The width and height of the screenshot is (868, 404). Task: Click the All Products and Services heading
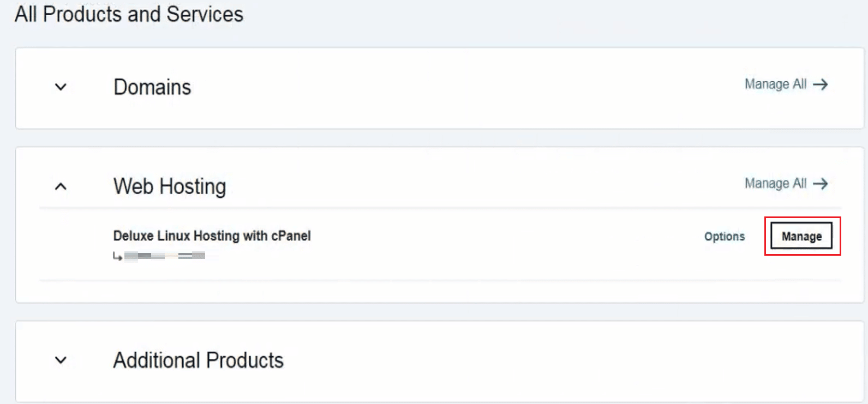[x=129, y=14]
